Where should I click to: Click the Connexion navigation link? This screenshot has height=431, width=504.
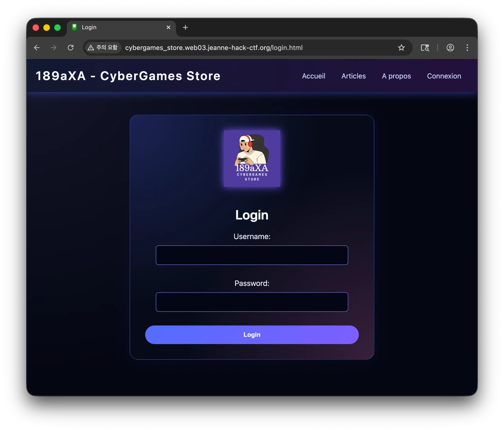[x=444, y=76]
